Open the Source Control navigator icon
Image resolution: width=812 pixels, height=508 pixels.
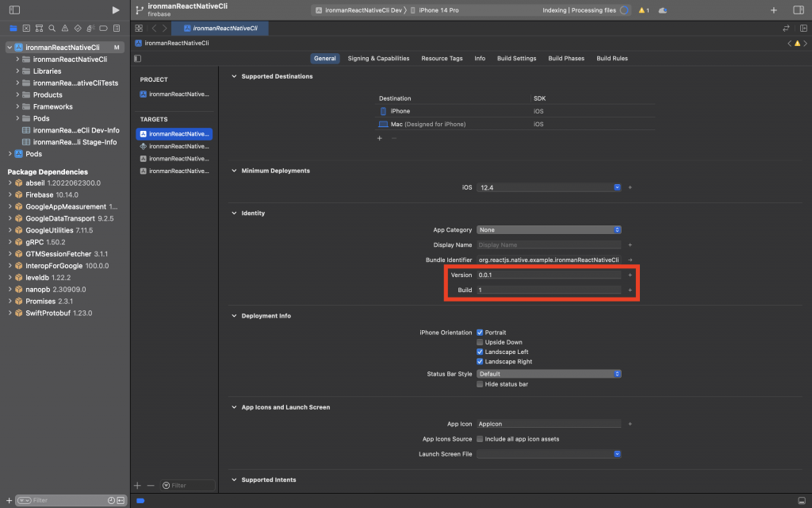point(26,29)
